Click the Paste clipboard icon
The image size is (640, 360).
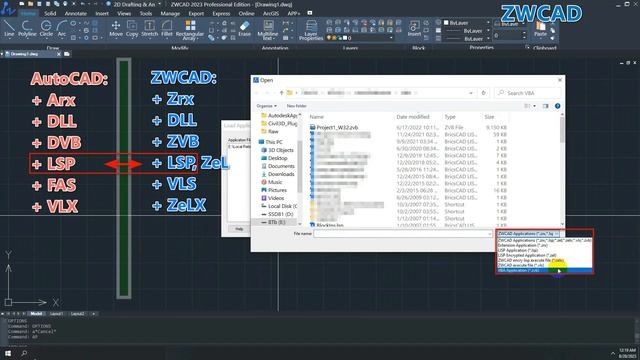(540, 29)
